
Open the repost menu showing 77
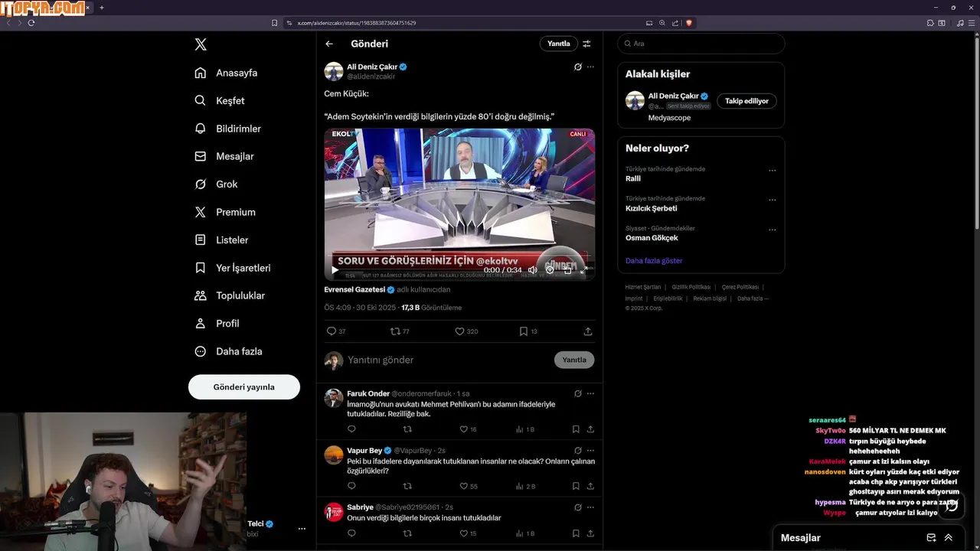coord(400,331)
